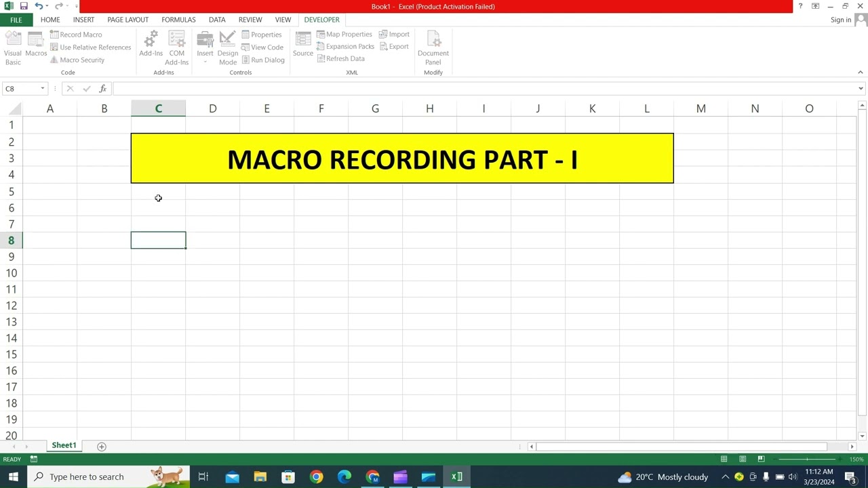Open the FILE tab
This screenshot has width=868, height=488.
tap(16, 20)
